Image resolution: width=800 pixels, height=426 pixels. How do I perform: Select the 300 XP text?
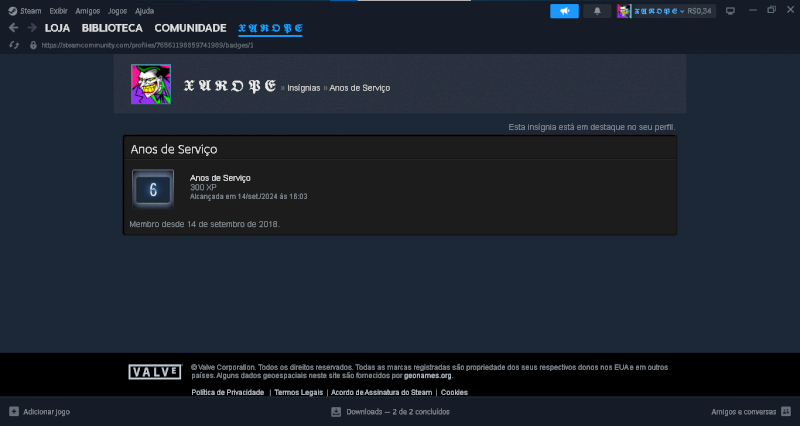pyautogui.click(x=203, y=187)
